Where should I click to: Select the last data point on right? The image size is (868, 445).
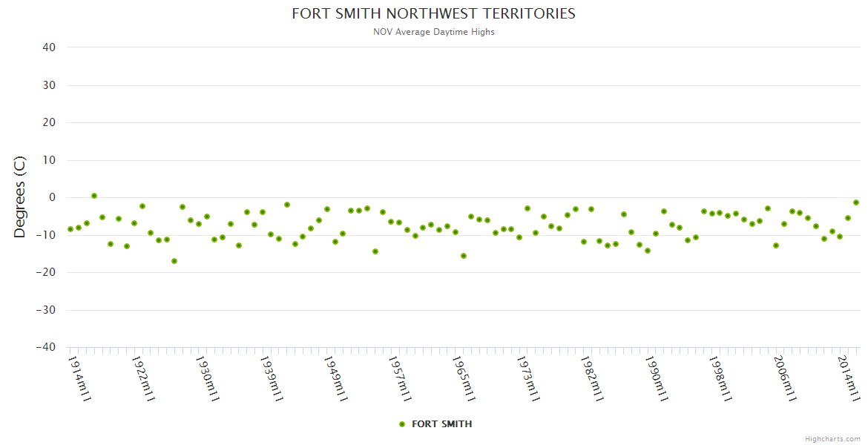pyautogui.click(x=856, y=202)
